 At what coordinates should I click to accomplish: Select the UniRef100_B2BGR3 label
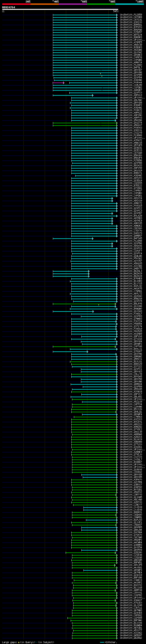pyautogui.click(x=131, y=48)
